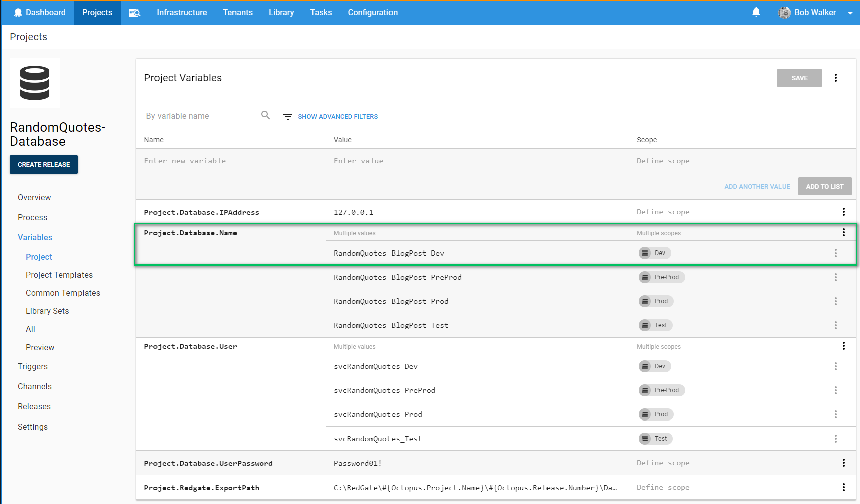The image size is (860, 504).
Task: Click the Create Release button
Action: coord(44,164)
